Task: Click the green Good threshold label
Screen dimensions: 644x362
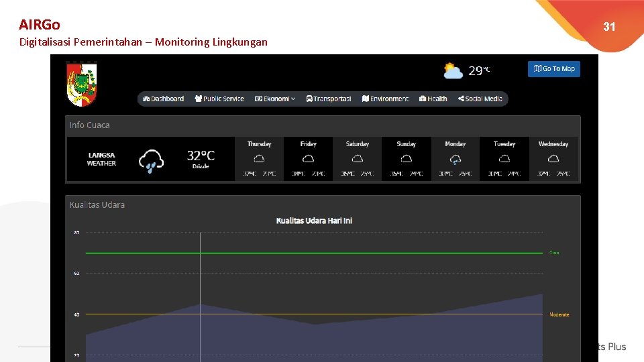Action: coord(554,253)
